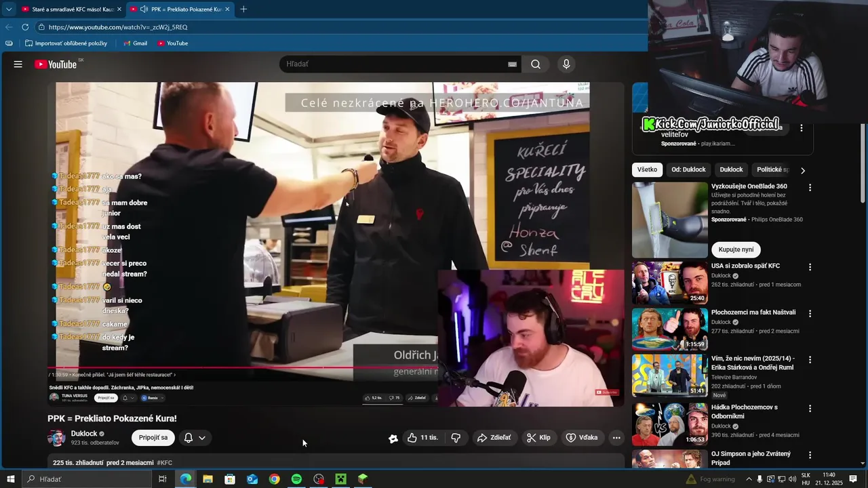
Task: Open Task View on the taskbar
Action: (x=163, y=479)
